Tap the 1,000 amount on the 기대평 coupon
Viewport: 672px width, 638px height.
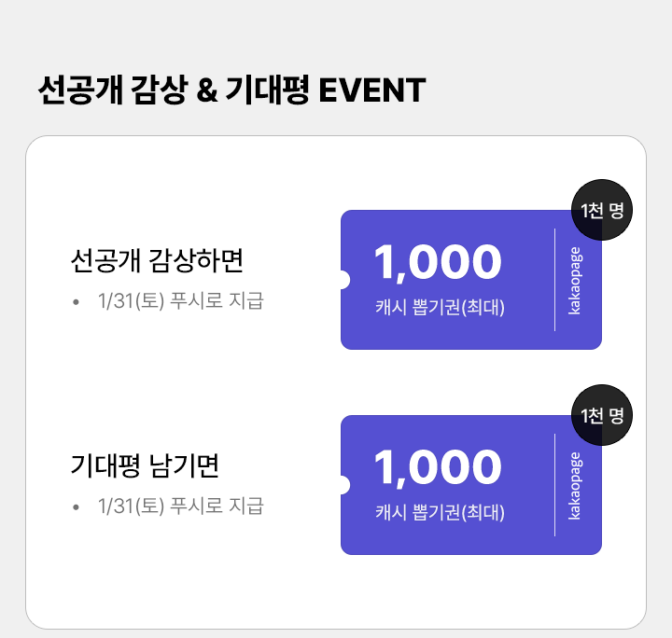438,467
